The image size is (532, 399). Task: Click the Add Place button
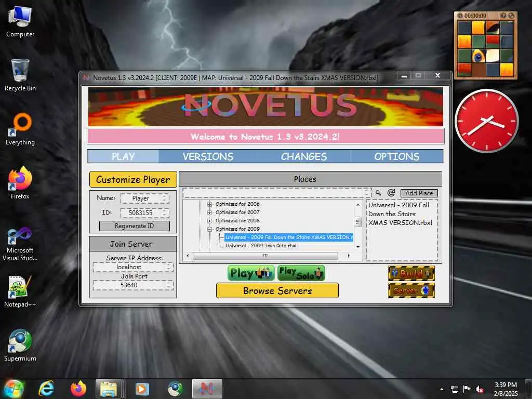pos(419,193)
